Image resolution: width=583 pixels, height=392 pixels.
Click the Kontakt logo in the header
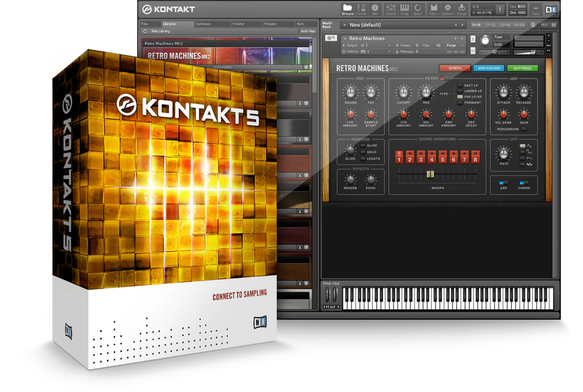[169, 9]
